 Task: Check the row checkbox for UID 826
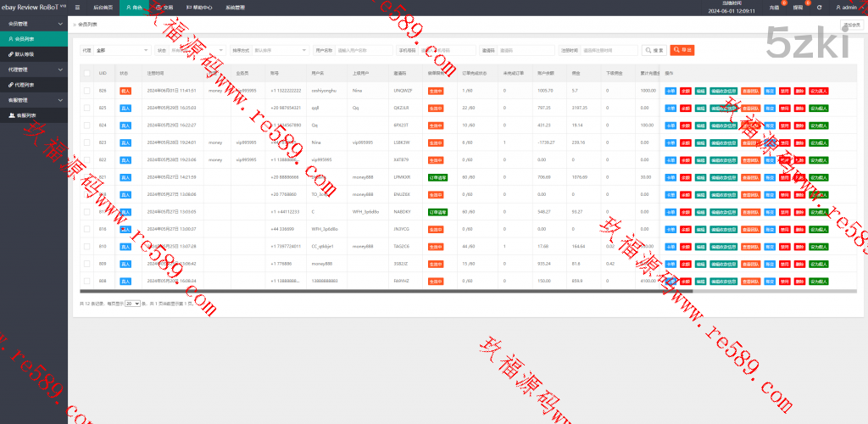point(86,90)
